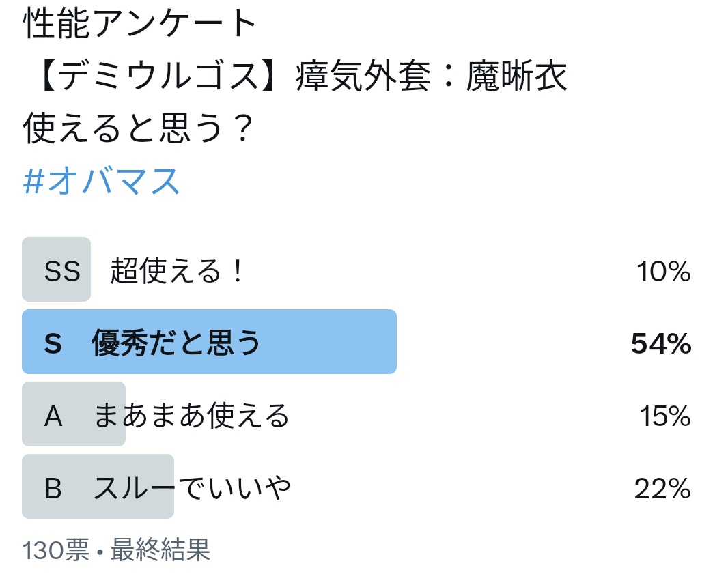The height and width of the screenshot is (585, 728).
Task: Select the A rank gray poll bar
Action: coord(74,414)
